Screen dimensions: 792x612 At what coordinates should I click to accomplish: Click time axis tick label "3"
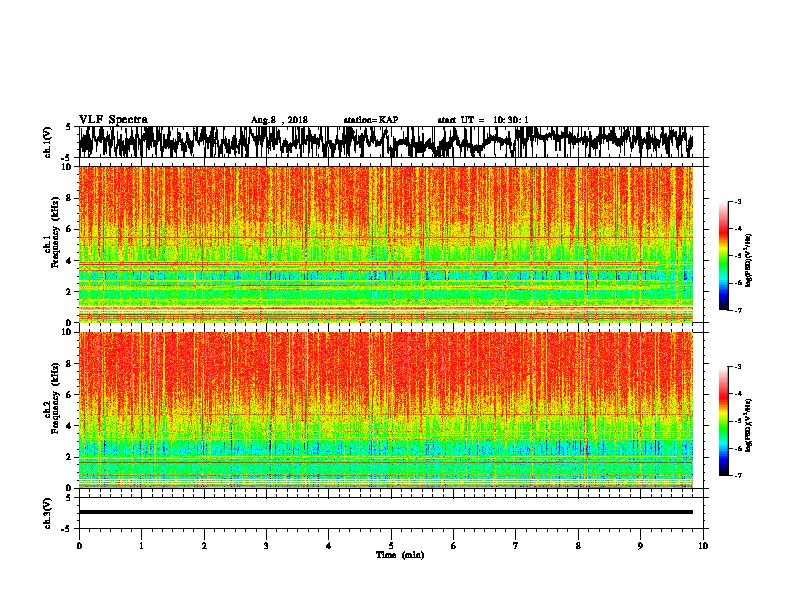point(266,546)
